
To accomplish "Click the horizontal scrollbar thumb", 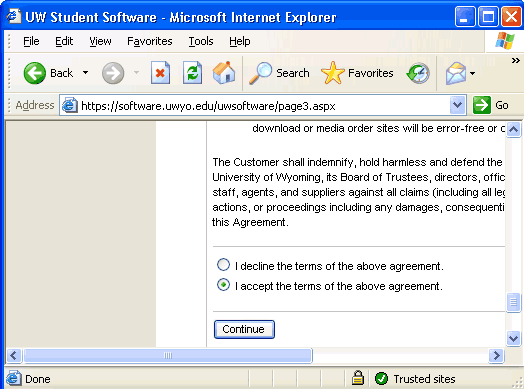I will [x=168, y=356].
